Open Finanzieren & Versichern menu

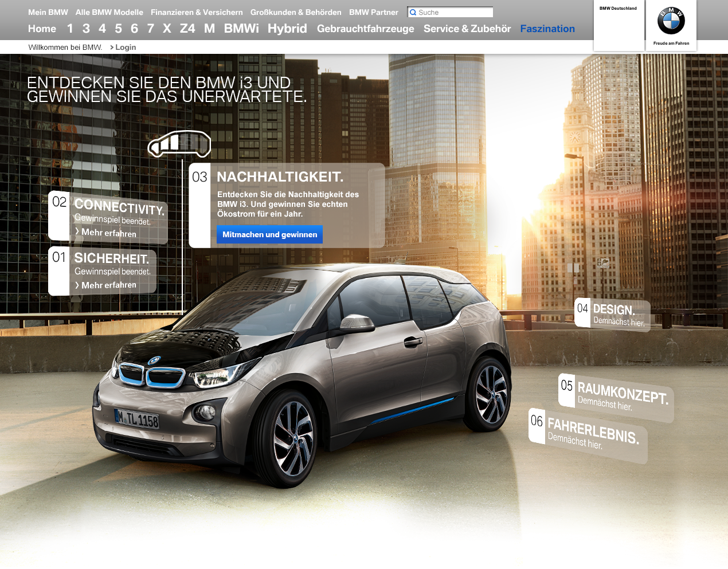point(197,12)
